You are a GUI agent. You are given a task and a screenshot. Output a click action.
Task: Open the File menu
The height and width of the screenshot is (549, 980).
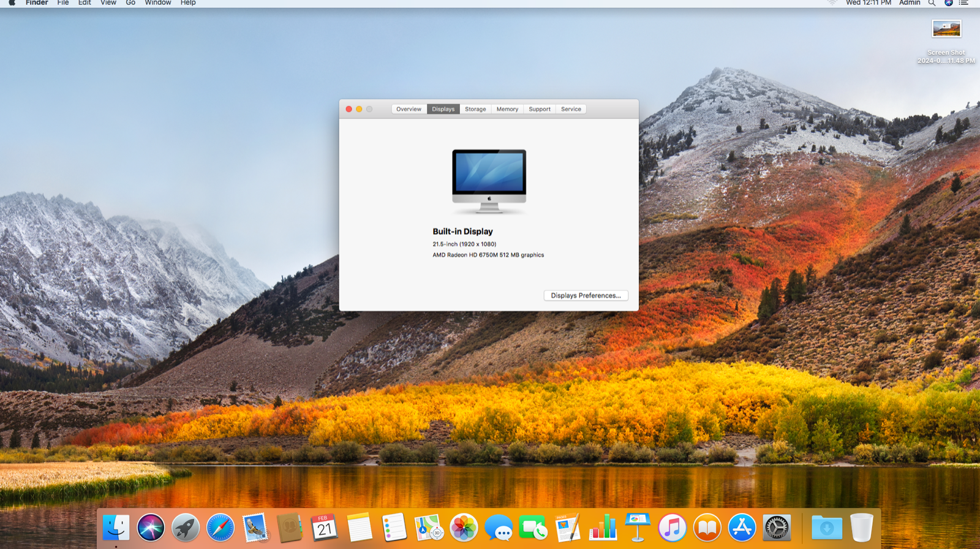pos(63,3)
